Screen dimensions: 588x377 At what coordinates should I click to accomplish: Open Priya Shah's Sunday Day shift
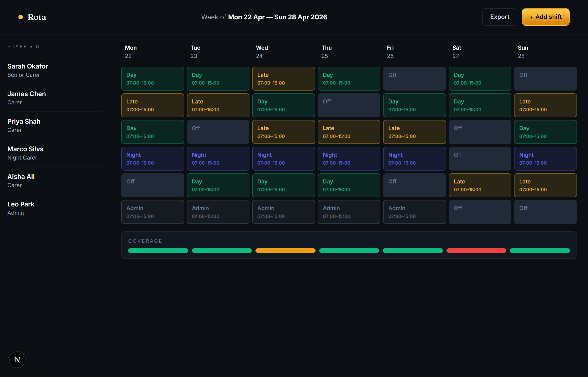[545, 132]
